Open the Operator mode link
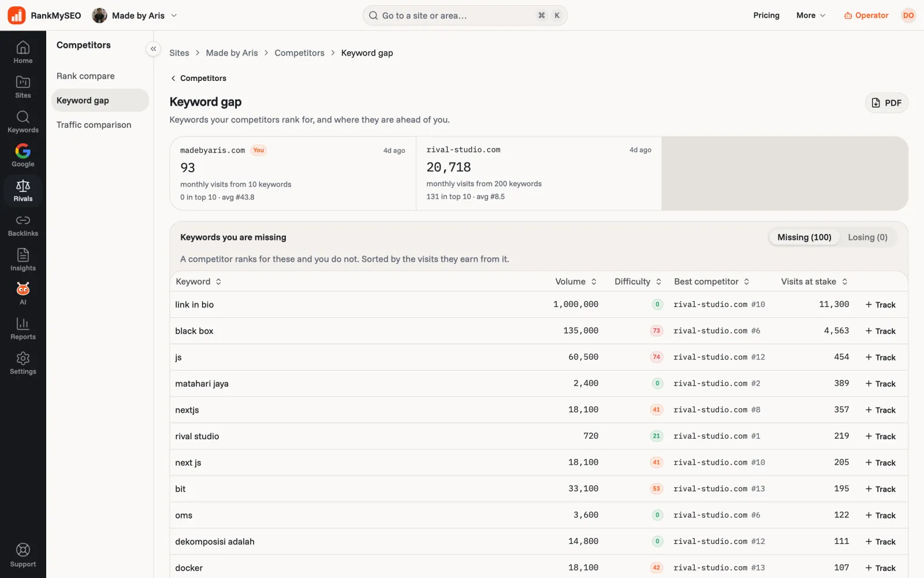924x578 pixels. coord(866,16)
